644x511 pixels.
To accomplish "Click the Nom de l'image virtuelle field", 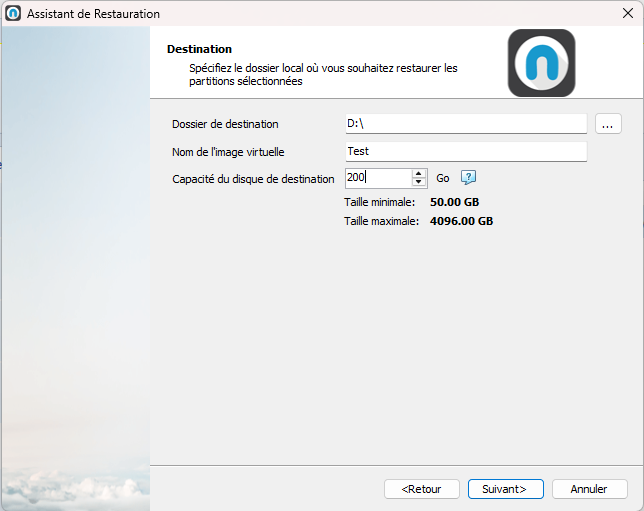I will (x=466, y=152).
